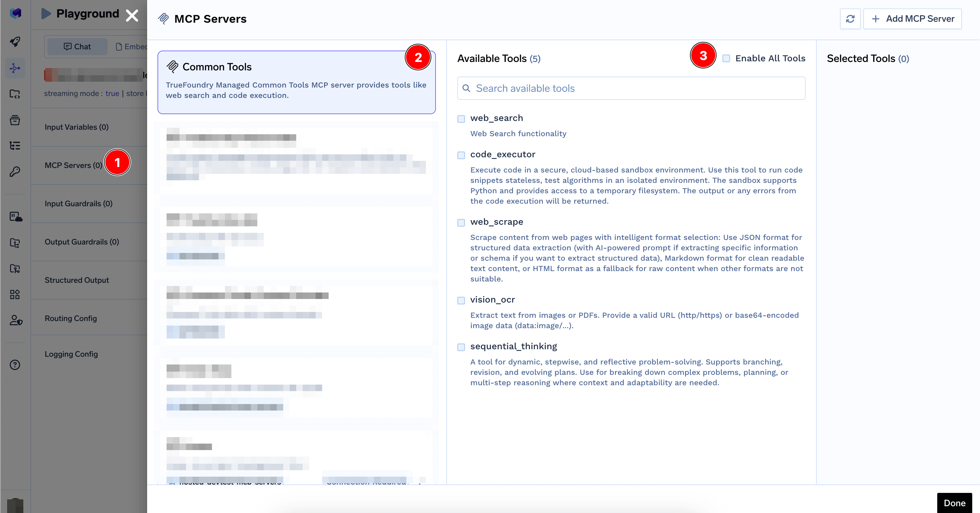Check the Enable All Tools checkbox
Screen dimensions: 980x513
pyautogui.click(x=726, y=59)
